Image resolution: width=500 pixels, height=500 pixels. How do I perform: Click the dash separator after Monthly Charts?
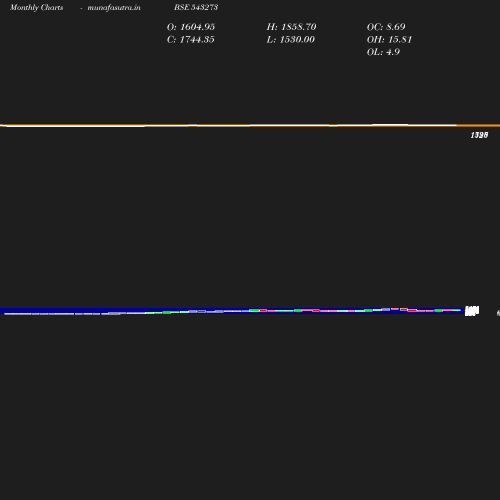point(81,8)
